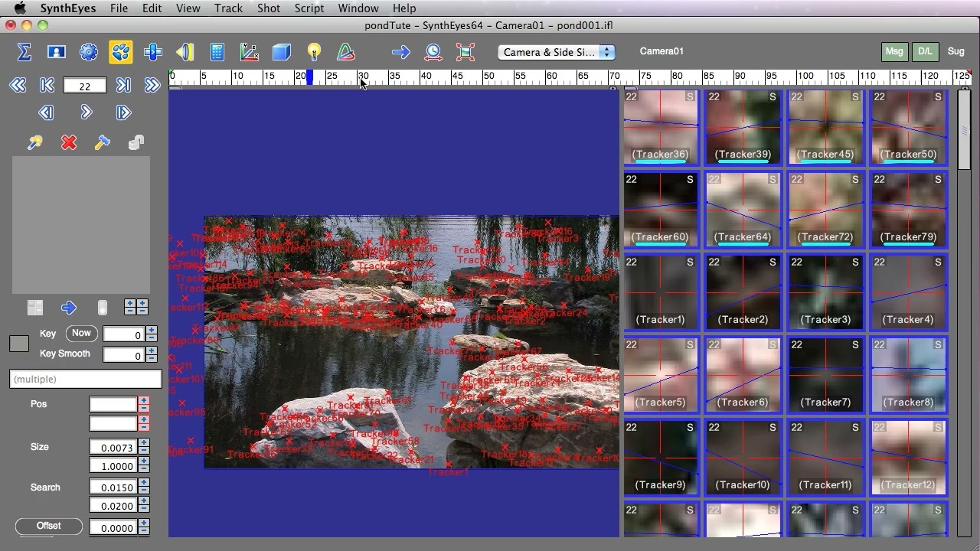Click the blue right-arrow toolbar icon
Screen dimensions: 980x551
point(400,52)
